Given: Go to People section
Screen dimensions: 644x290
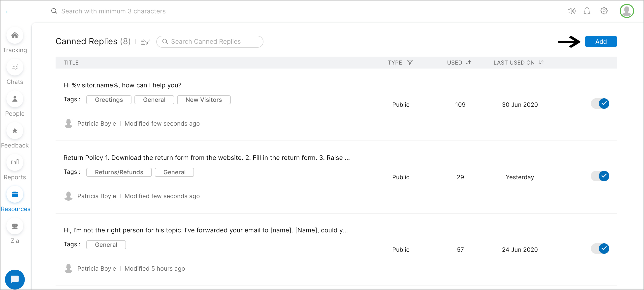Looking at the screenshot, I should [x=15, y=99].
